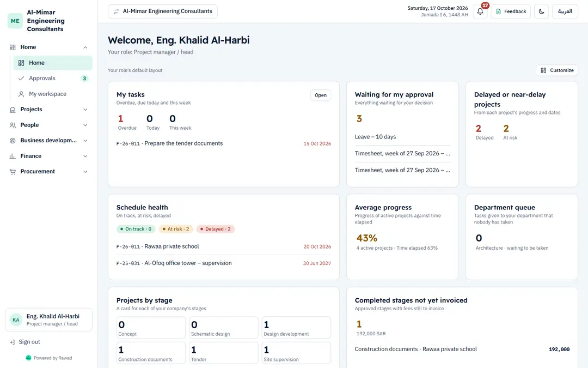Collapse the Home sidebar section chevron
The width and height of the screenshot is (588, 368).
coord(85,47)
